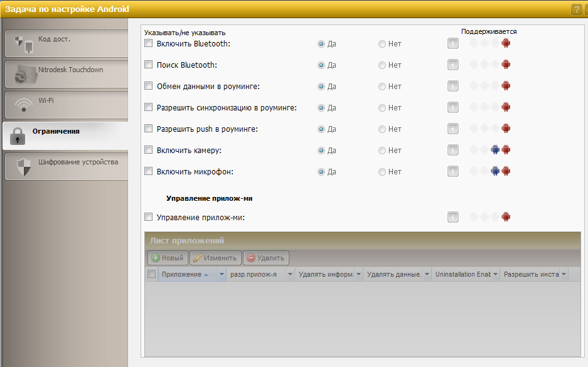This screenshot has height=367, width=588.
Task: Click red Android icon in Разрешить push row
Action: pyautogui.click(x=506, y=129)
